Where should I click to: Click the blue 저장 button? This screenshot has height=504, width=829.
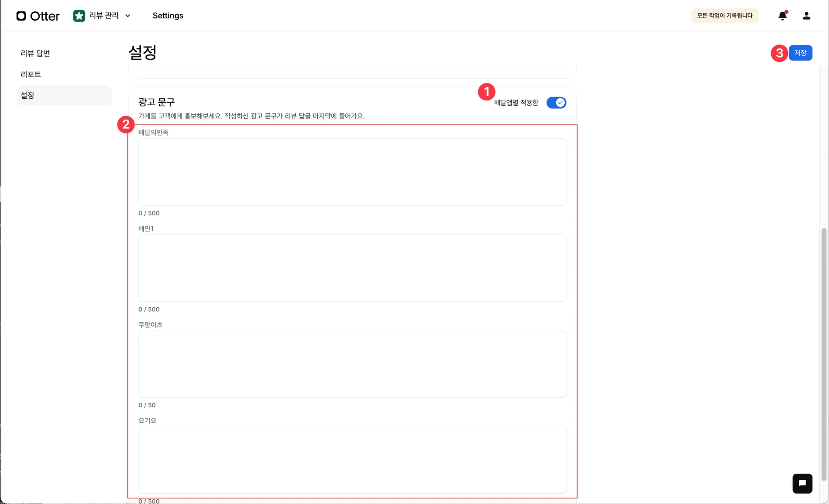point(800,53)
